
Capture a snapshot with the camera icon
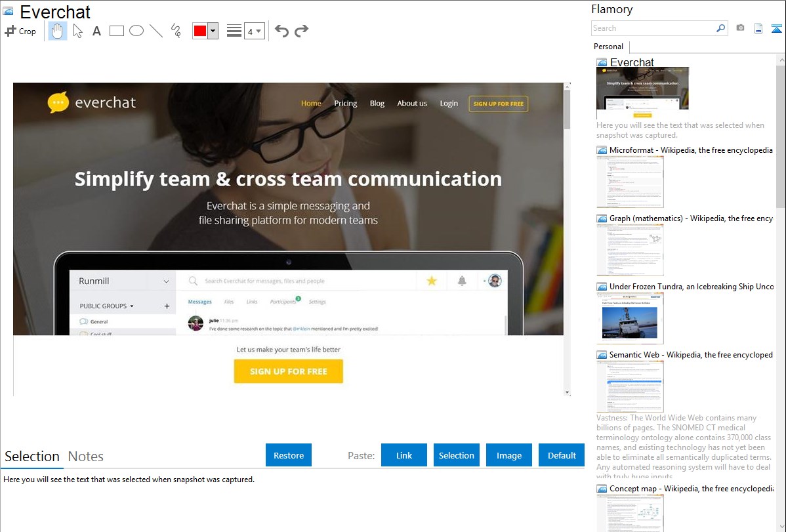740,28
